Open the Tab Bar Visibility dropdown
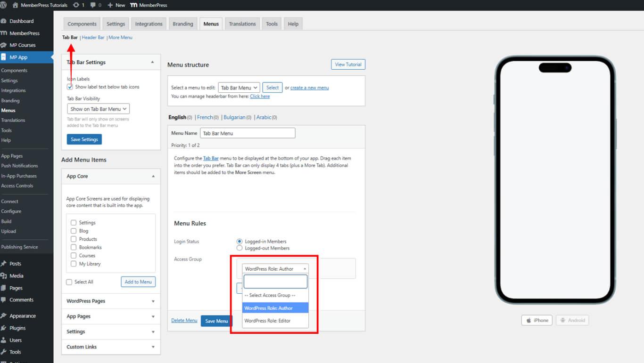644x363 pixels. [x=98, y=109]
